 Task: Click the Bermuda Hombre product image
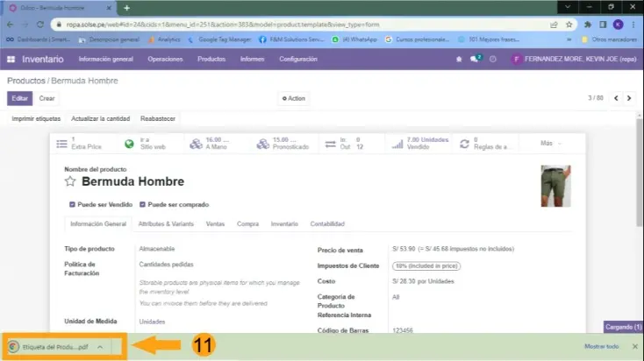(555, 185)
